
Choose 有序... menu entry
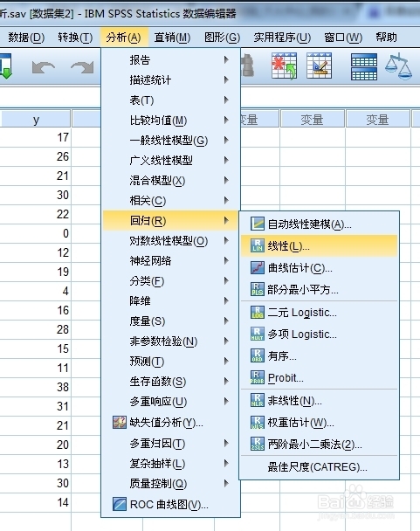point(319,355)
